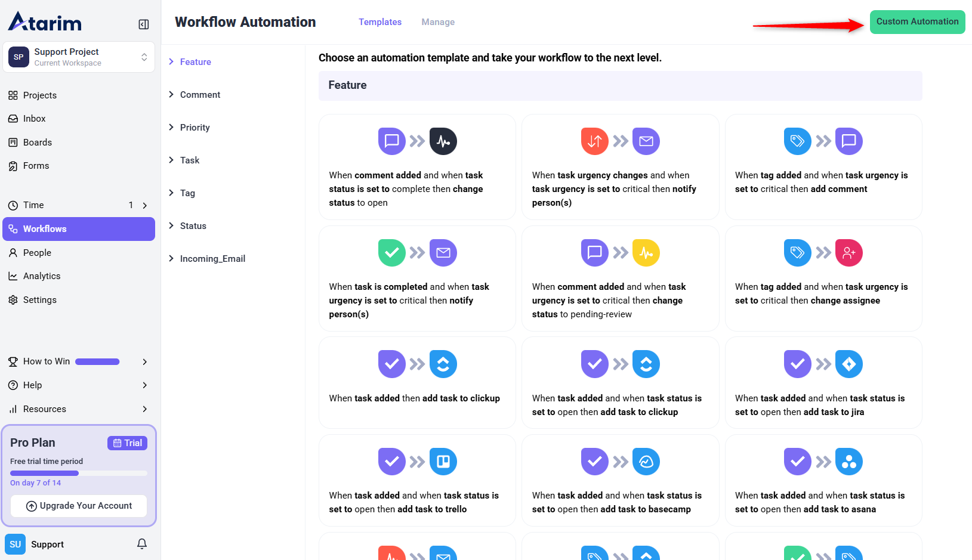The image size is (972, 560).
Task: Expand the Help submenu arrow
Action: [144, 385]
